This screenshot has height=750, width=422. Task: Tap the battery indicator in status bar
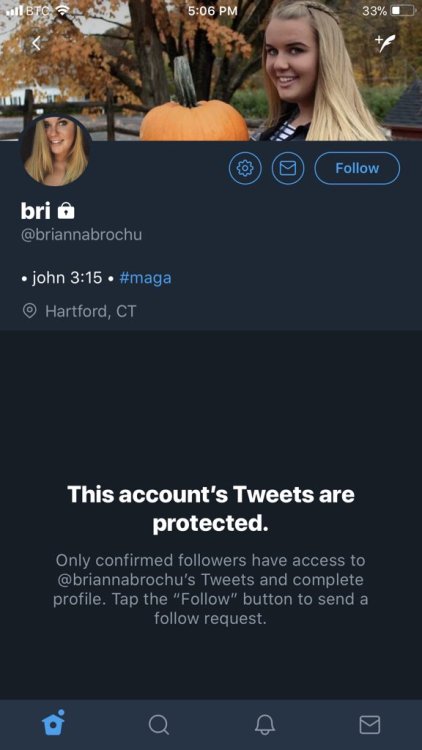point(403,11)
